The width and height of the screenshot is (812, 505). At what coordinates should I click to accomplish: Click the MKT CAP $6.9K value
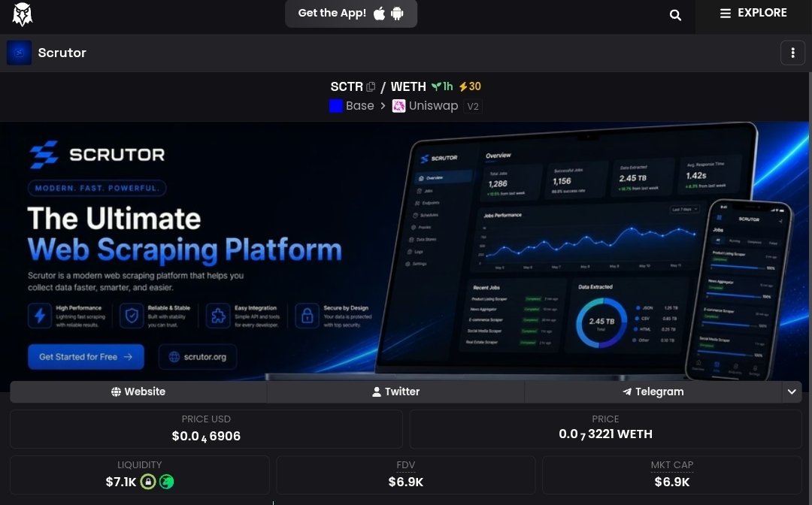[671, 482]
